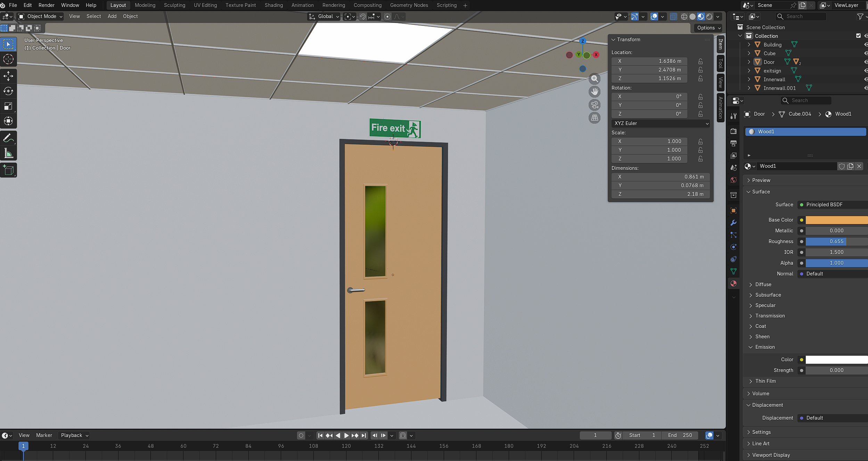Select the Rotate tool

[x=8, y=91]
